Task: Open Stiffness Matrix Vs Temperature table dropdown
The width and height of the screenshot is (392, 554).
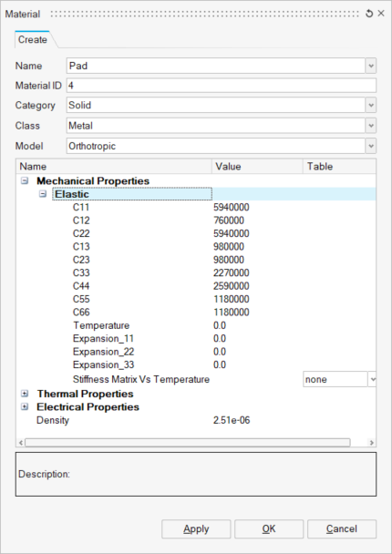Action: point(372,379)
